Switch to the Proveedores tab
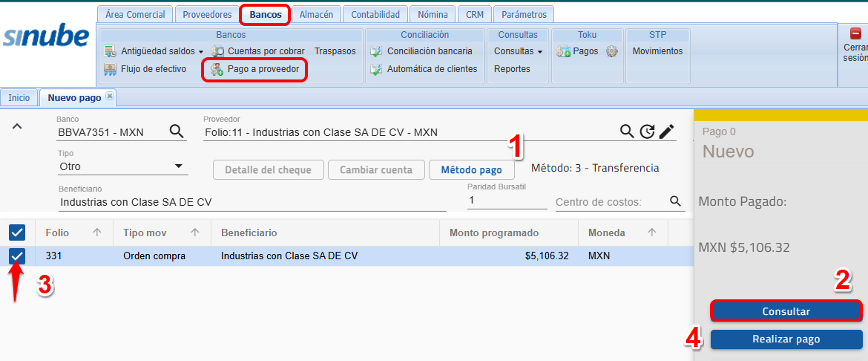868x361 pixels. 207,14
